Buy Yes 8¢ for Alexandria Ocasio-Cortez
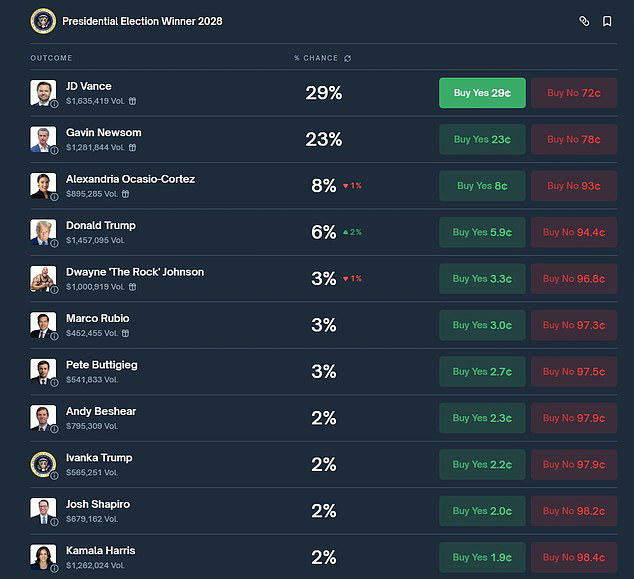The height and width of the screenshot is (579, 634). (x=482, y=186)
